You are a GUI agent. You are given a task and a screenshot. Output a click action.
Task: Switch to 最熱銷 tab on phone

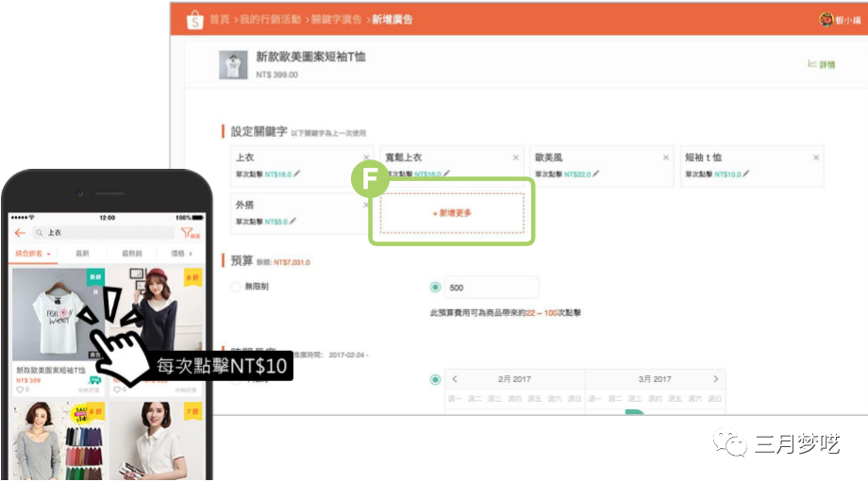point(132,254)
